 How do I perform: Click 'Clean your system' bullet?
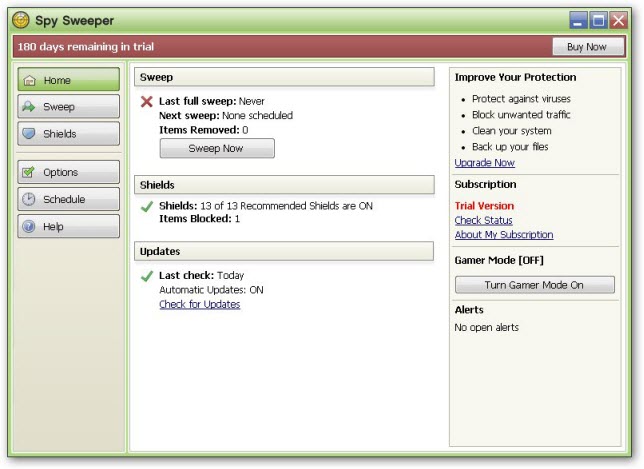click(511, 131)
